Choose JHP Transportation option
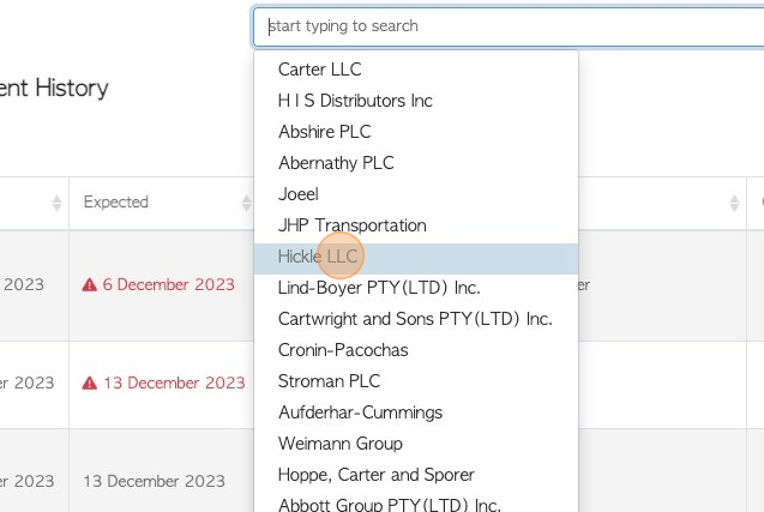 [x=352, y=225]
